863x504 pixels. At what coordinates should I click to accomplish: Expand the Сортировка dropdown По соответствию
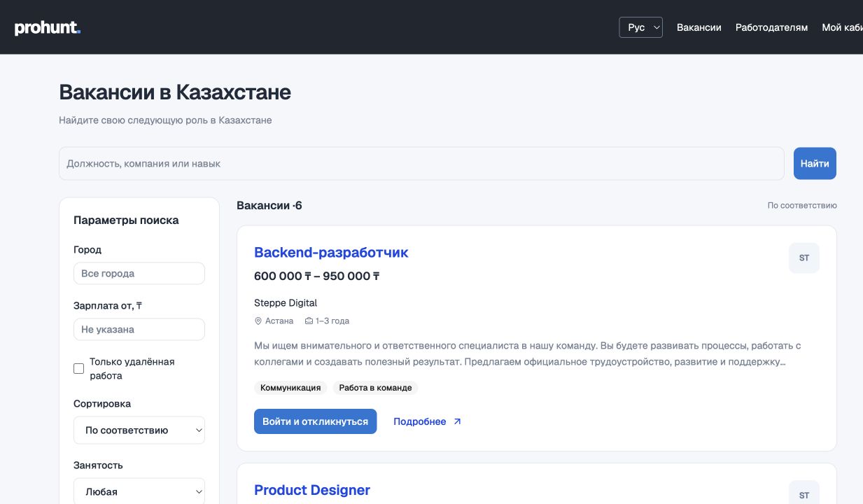[139, 430]
